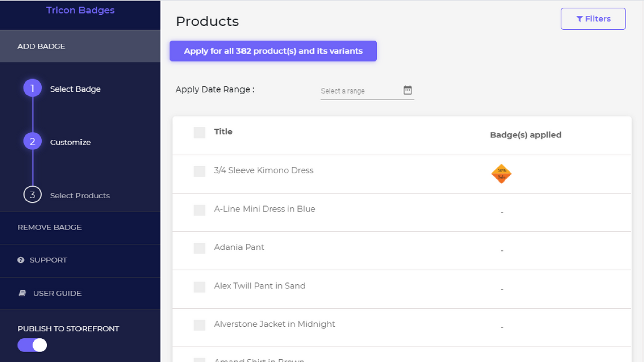The image size is (644, 362).
Task: Click the Tricon Badges title link
Action: (x=80, y=10)
